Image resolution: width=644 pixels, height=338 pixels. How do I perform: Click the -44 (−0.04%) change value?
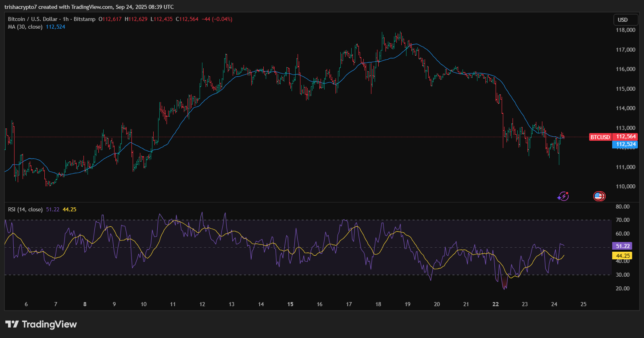[217, 19]
